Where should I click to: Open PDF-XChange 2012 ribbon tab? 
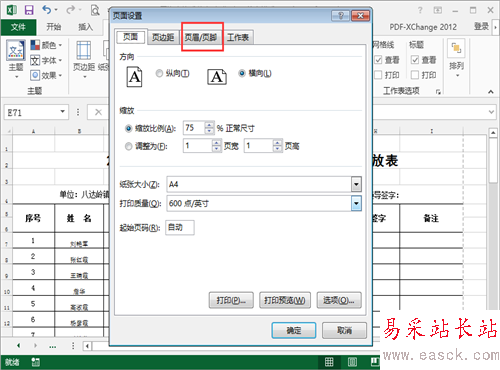[423, 27]
